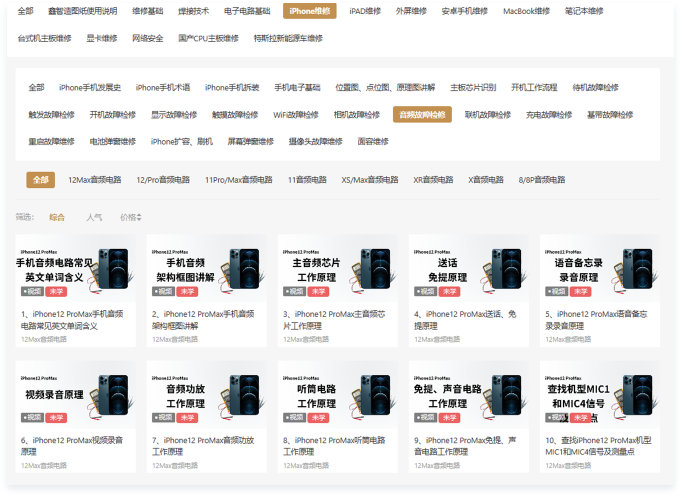
Task: Choose the iPhone手机拆装 subcategory
Action: coord(232,87)
